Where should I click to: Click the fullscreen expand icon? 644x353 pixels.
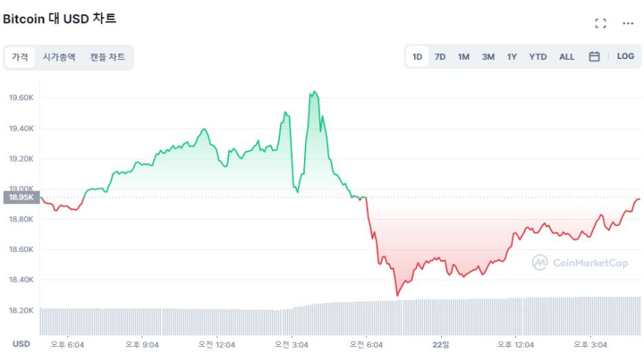(x=600, y=23)
